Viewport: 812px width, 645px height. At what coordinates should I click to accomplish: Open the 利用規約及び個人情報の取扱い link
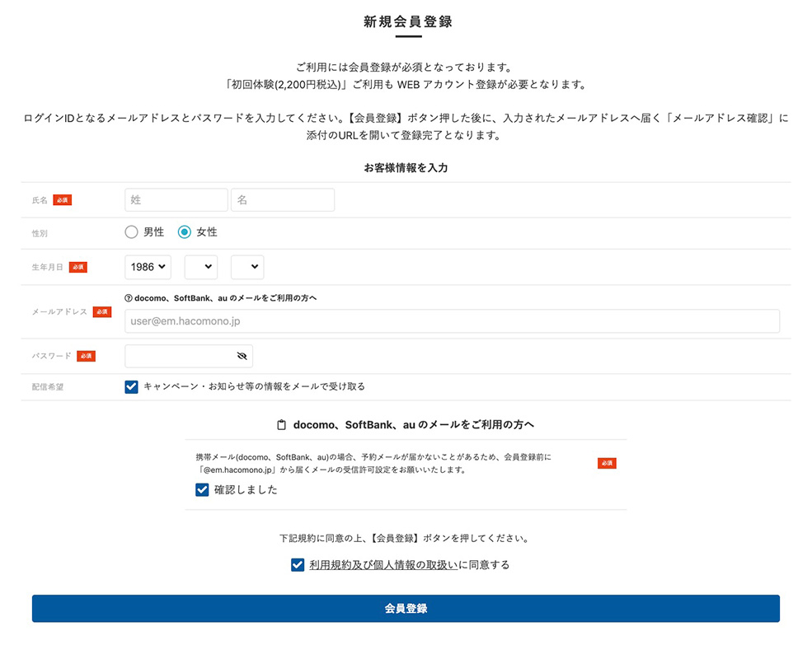(x=383, y=565)
